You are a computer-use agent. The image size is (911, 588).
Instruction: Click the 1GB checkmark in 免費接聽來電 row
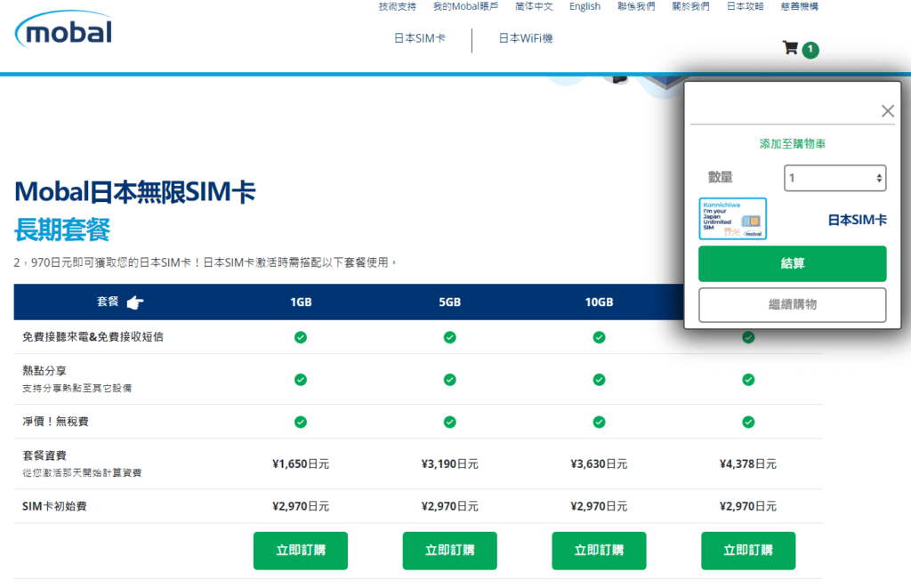(301, 337)
